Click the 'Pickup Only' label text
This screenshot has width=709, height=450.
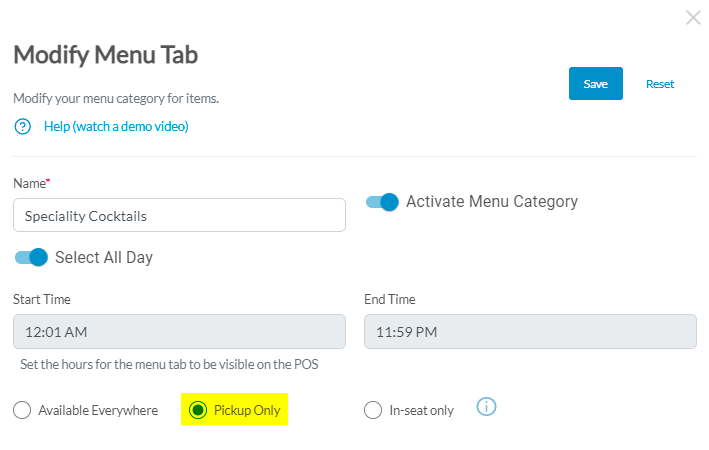pos(247,410)
